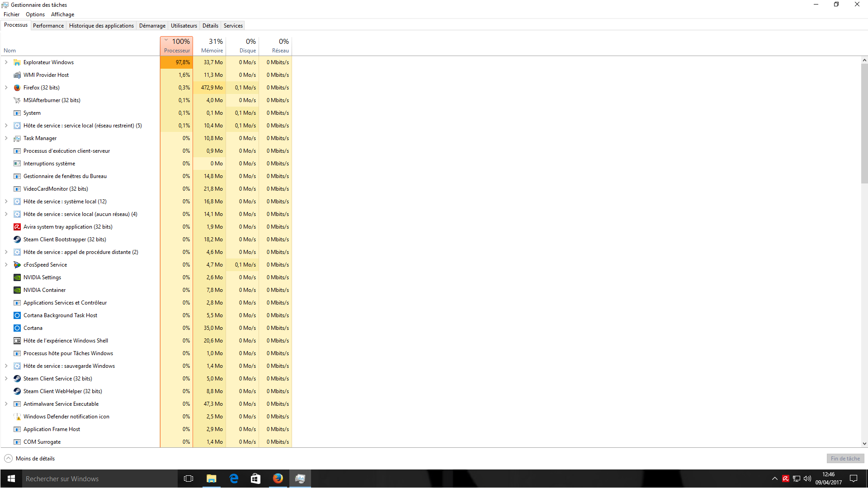Expand the Task Manager process row
Viewport: 868px width, 488px height.
[x=6, y=138]
